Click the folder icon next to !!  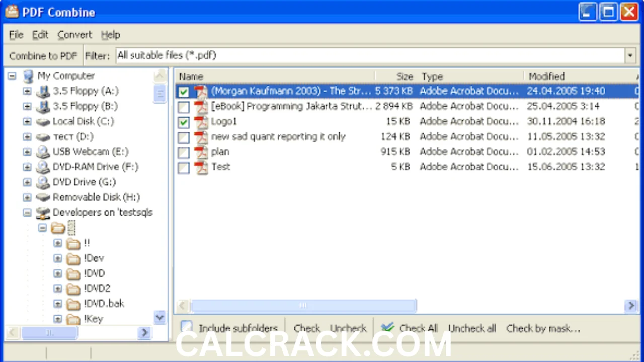(73, 244)
